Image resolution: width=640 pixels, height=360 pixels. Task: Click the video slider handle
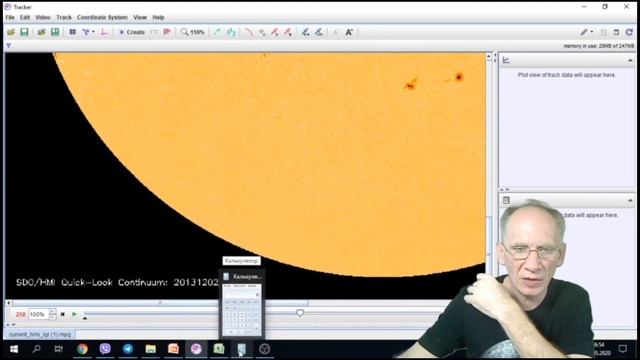[300, 313]
